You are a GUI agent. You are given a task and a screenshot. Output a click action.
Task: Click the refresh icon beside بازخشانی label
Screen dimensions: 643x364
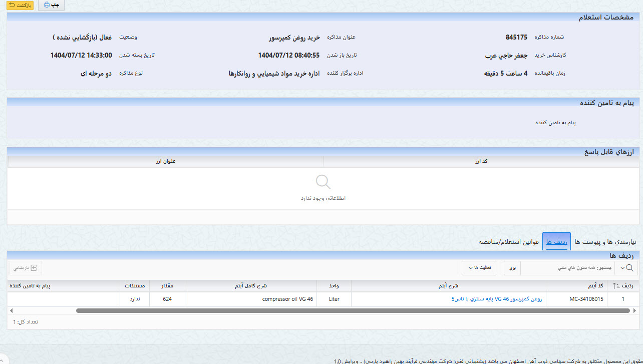click(34, 268)
